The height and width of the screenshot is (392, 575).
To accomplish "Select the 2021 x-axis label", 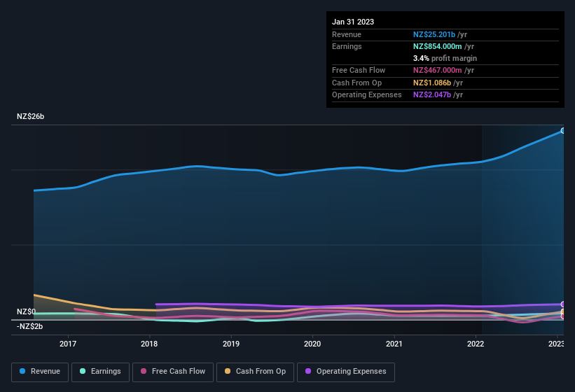I will pos(394,344).
